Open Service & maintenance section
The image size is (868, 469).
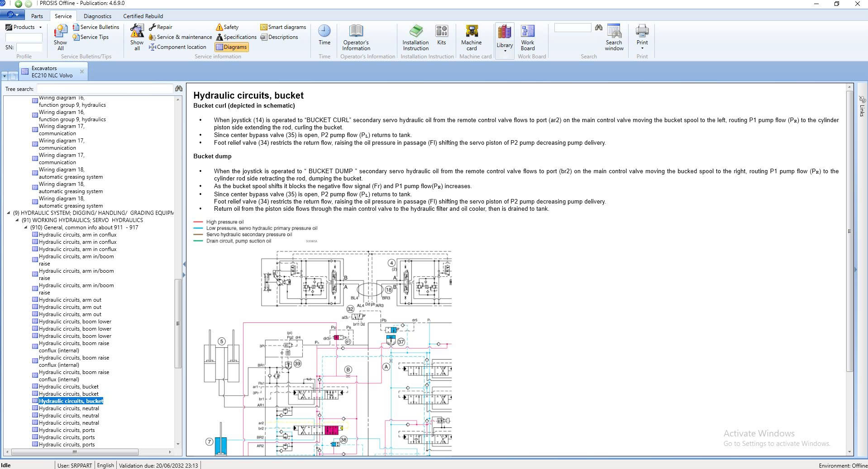click(180, 37)
